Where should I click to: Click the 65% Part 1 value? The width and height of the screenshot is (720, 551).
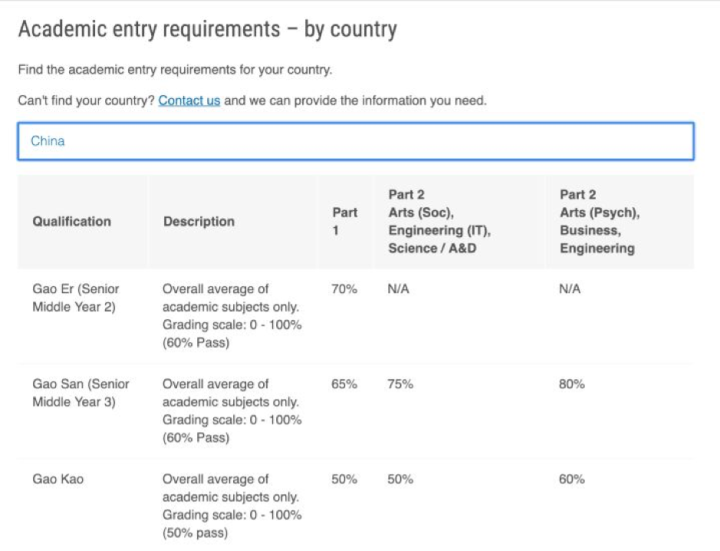pyautogui.click(x=344, y=384)
